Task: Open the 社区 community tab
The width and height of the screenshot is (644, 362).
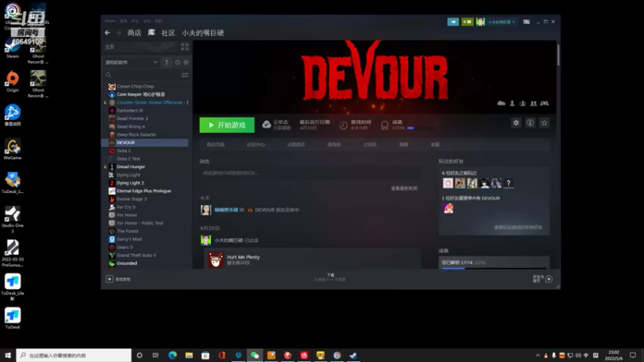Action: 168,33
